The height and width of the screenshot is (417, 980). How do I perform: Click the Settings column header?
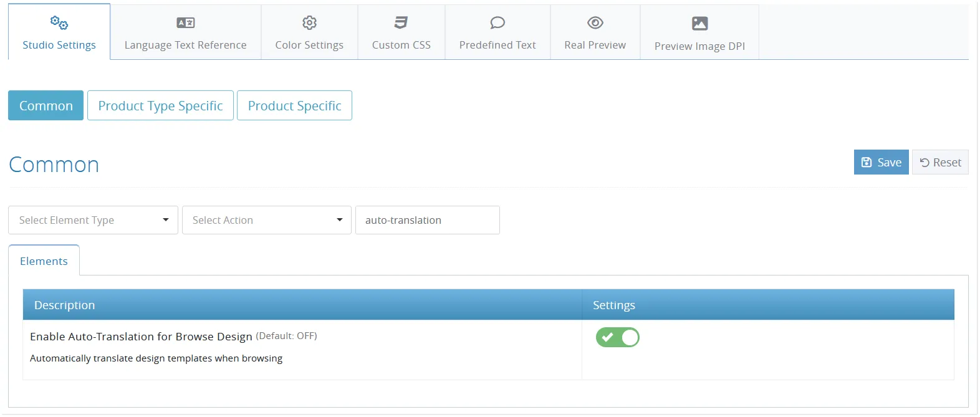768,305
